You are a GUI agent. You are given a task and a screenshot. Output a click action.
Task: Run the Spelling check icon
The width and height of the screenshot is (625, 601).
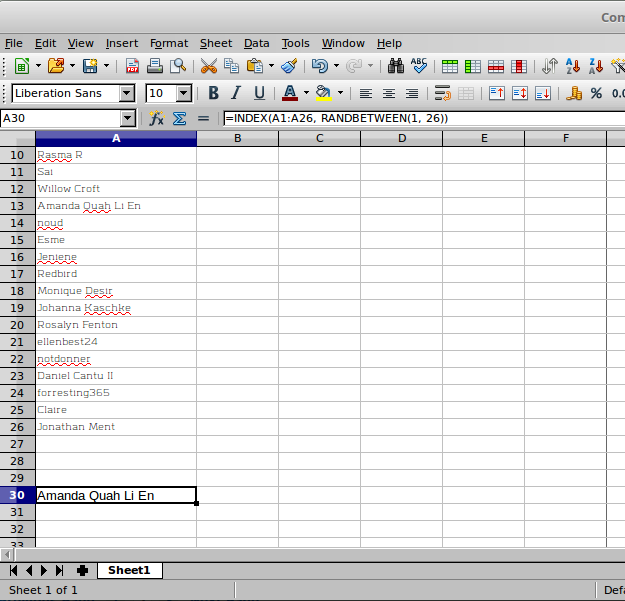click(419, 67)
